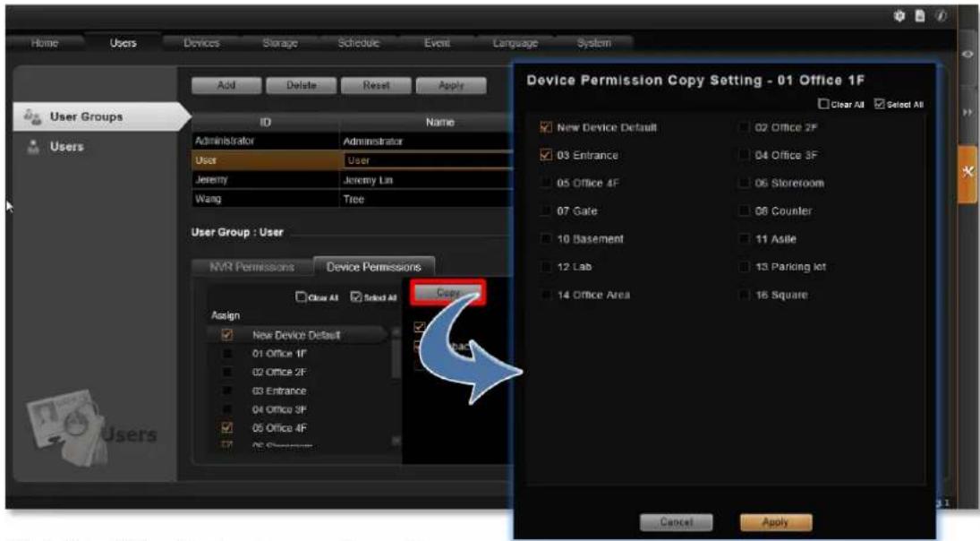Image resolution: width=980 pixels, height=541 pixels.
Task: Check 02 Office 2F in Assign list
Action: pyautogui.click(x=226, y=372)
